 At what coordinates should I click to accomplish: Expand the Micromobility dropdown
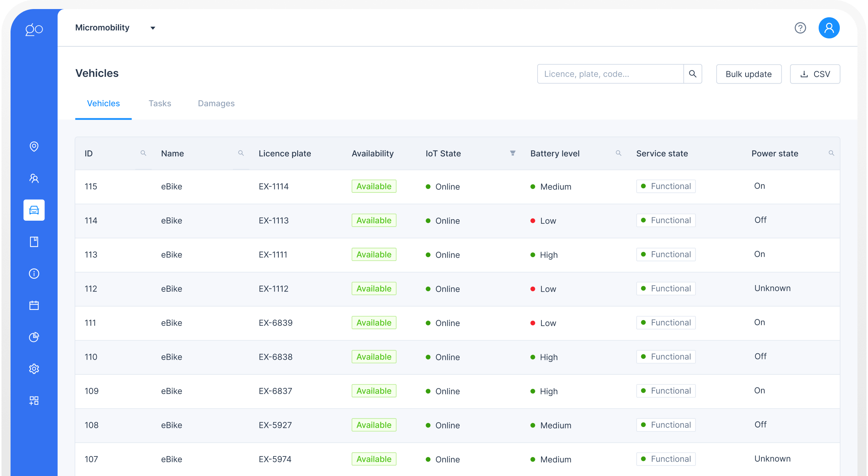pyautogui.click(x=153, y=28)
